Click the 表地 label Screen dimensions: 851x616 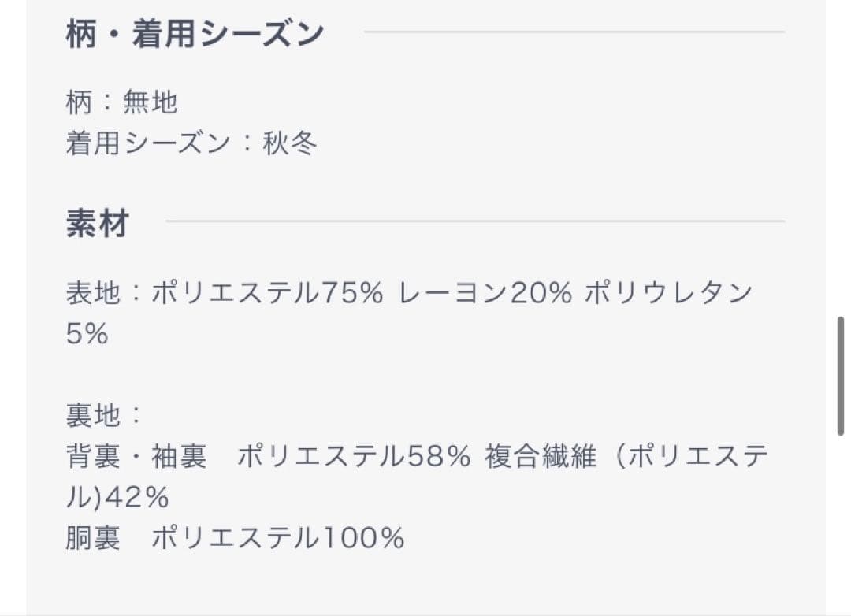pos(94,294)
